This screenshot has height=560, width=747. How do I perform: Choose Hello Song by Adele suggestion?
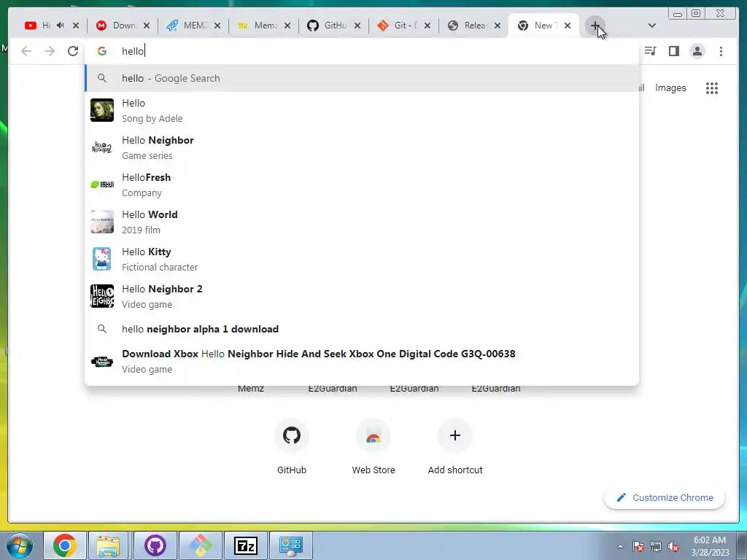(x=362, y=111)
